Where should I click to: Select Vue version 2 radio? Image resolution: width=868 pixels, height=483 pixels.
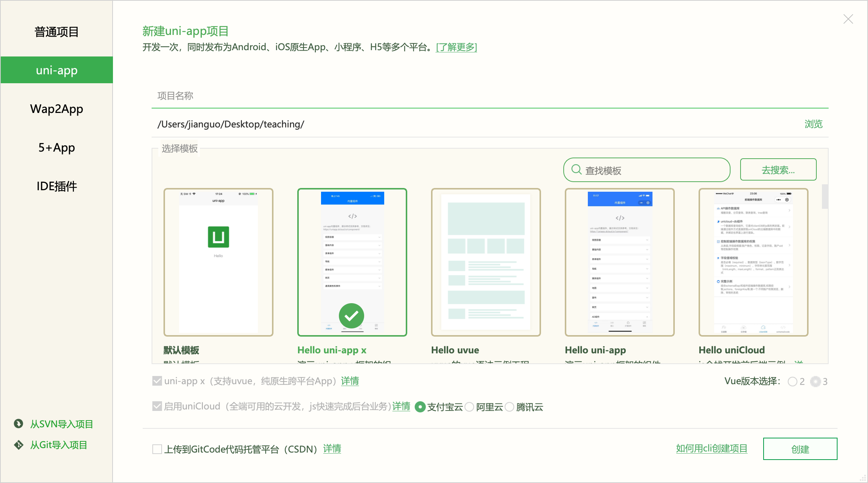[792, 382]
